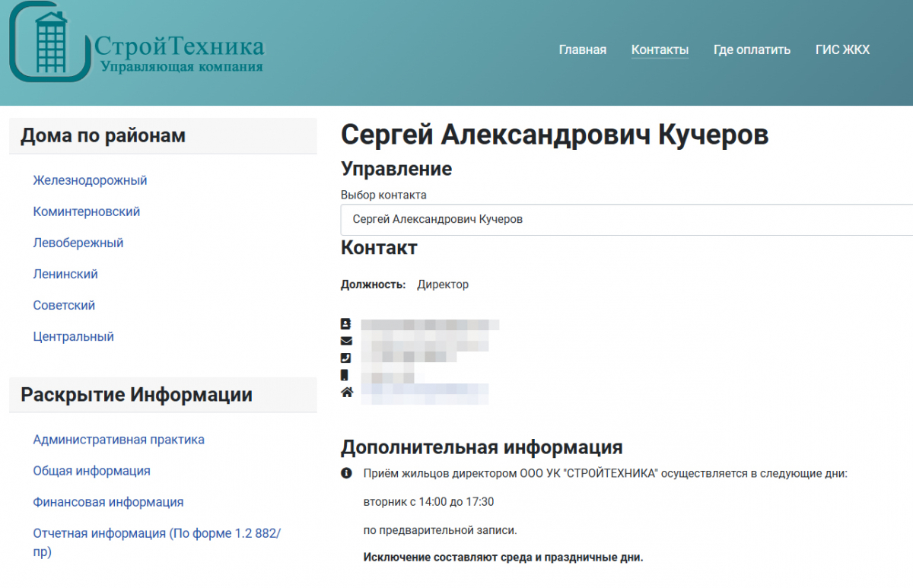Open Административная практика link
913x588 pixels.
tap(119, 439)
